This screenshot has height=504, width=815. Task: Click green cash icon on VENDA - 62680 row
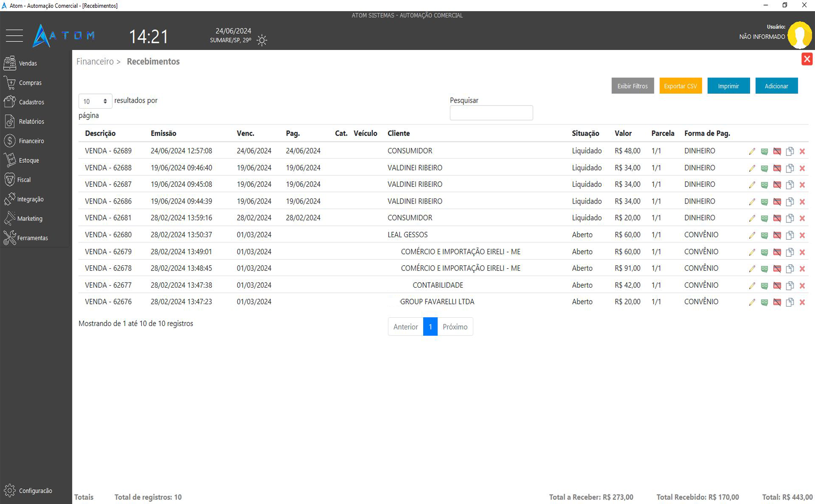(764, 235)
